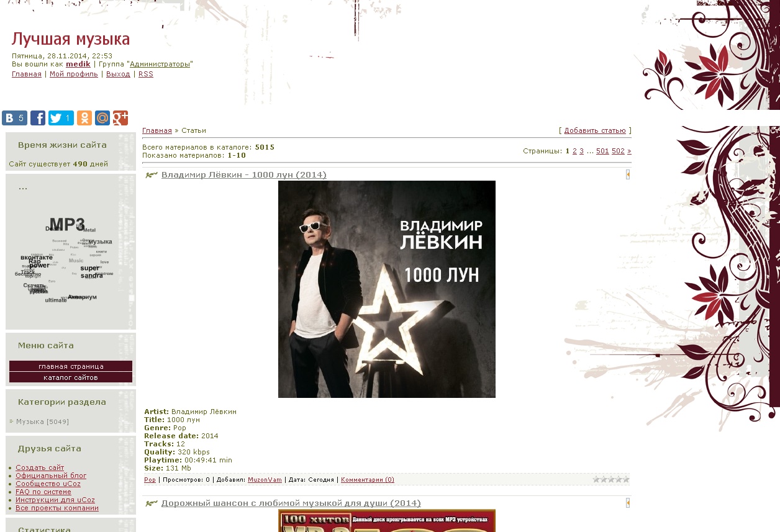Go to Главная in header menu
The image size is (780, 532).
pos(27,74)
